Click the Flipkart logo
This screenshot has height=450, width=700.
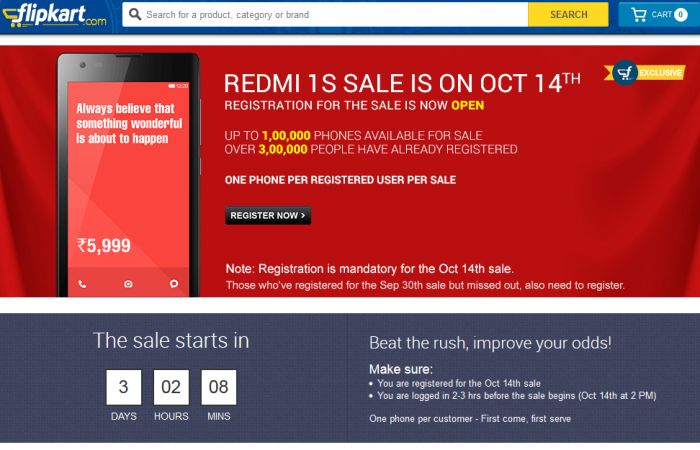point(56,15)
